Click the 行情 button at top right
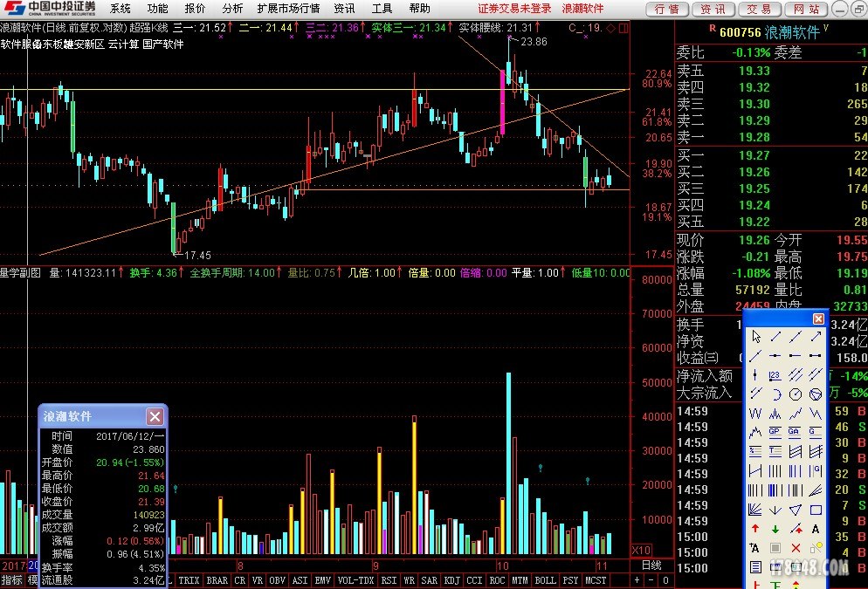This screenshot has width=868, height=589. point(667,9)
